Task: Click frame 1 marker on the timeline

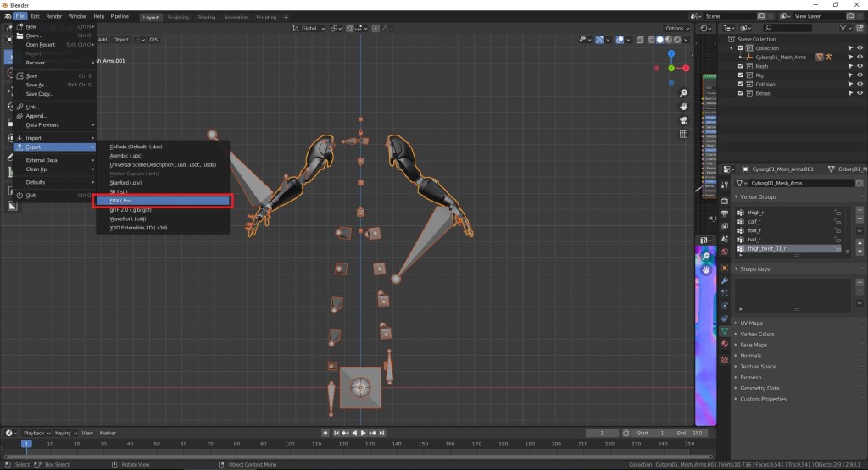Action: coord(26,444)
